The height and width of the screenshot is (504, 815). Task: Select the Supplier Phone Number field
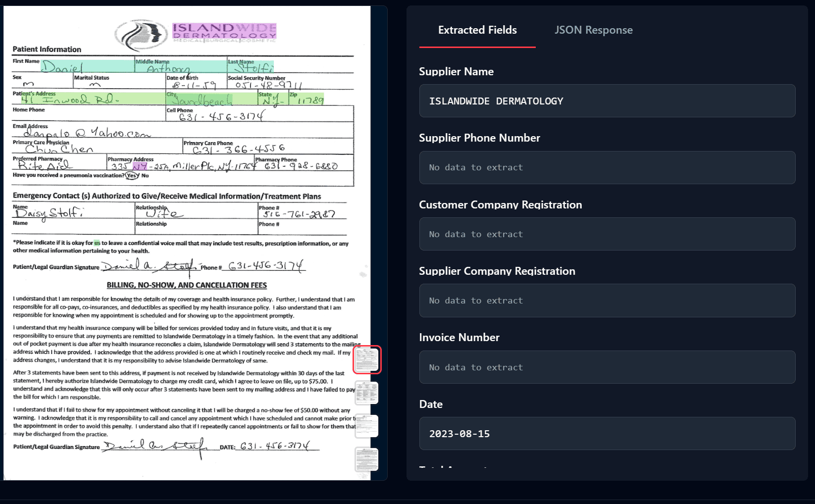(x=607, y=167)
